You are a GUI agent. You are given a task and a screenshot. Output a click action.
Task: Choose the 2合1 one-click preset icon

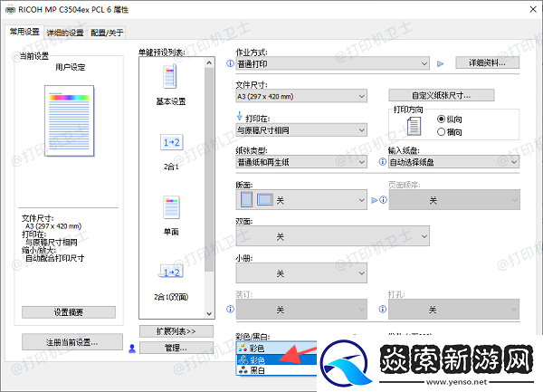[171, 142]
